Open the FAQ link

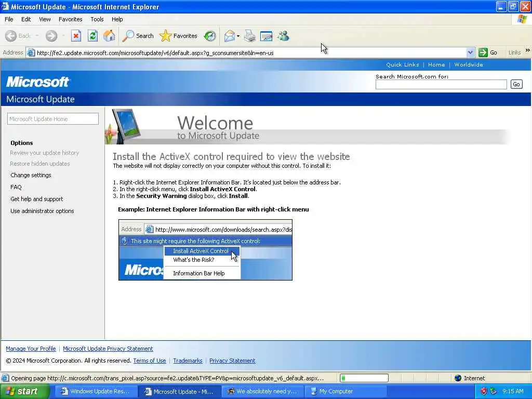click(x=16, y=187)
